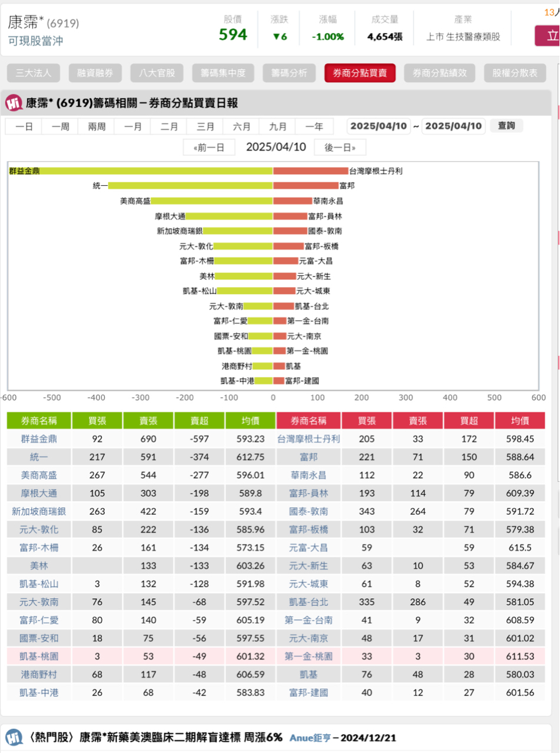Select the 一日 period option
This screenshot has width=560, height=753.
click(x=24, y=126)
